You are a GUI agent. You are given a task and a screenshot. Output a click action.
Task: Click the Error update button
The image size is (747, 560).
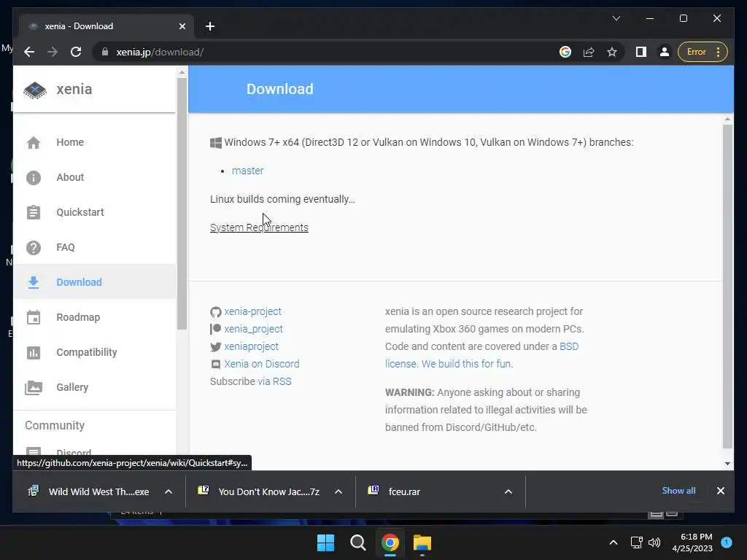coord(703,52)
